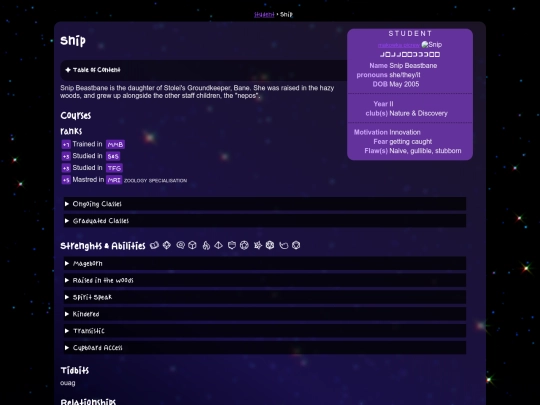Screen dimensions: 540x405
Task: Click the glyph symbol row in the Student card
Action: 410,54
